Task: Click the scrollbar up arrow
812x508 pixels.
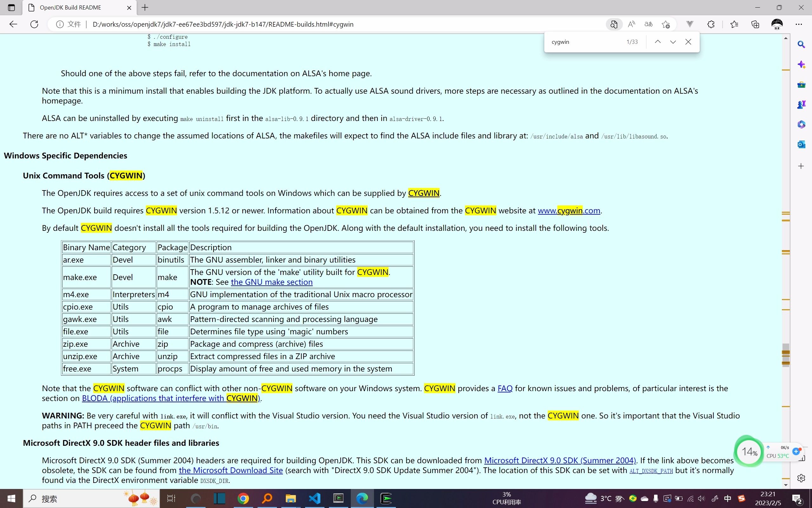Action: (786, 38)
